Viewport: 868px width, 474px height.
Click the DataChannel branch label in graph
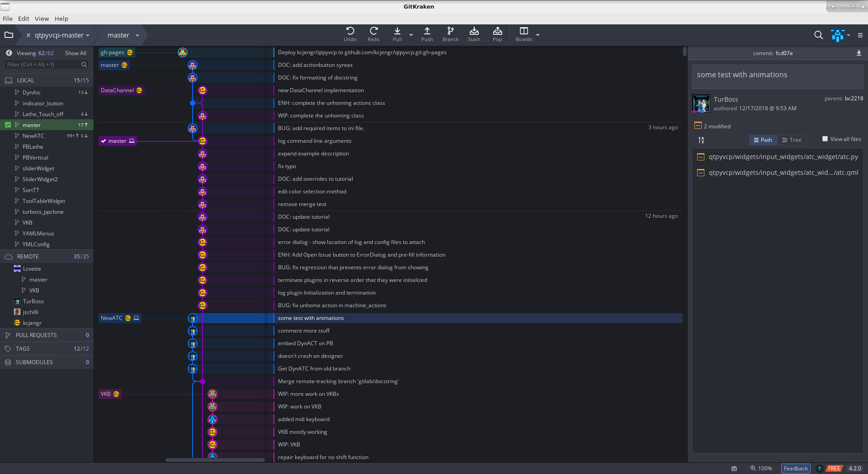[x=121, y=90]
